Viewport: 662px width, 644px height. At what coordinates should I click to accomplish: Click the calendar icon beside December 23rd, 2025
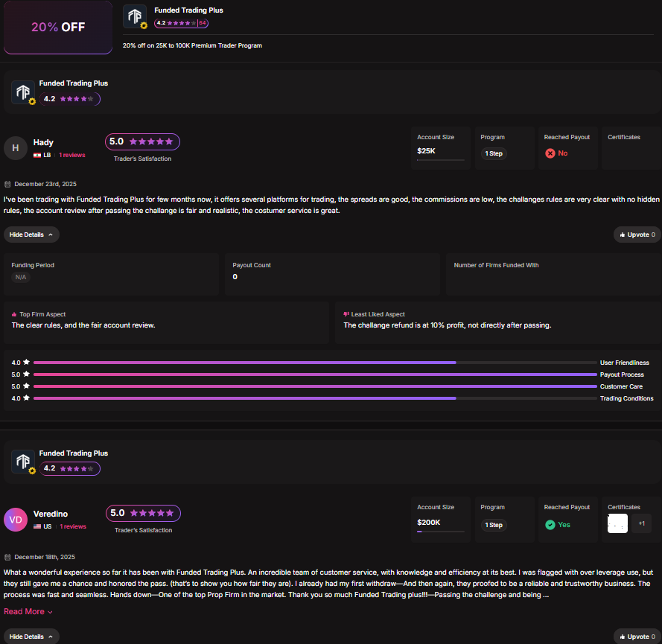click(x=7, y=184)
